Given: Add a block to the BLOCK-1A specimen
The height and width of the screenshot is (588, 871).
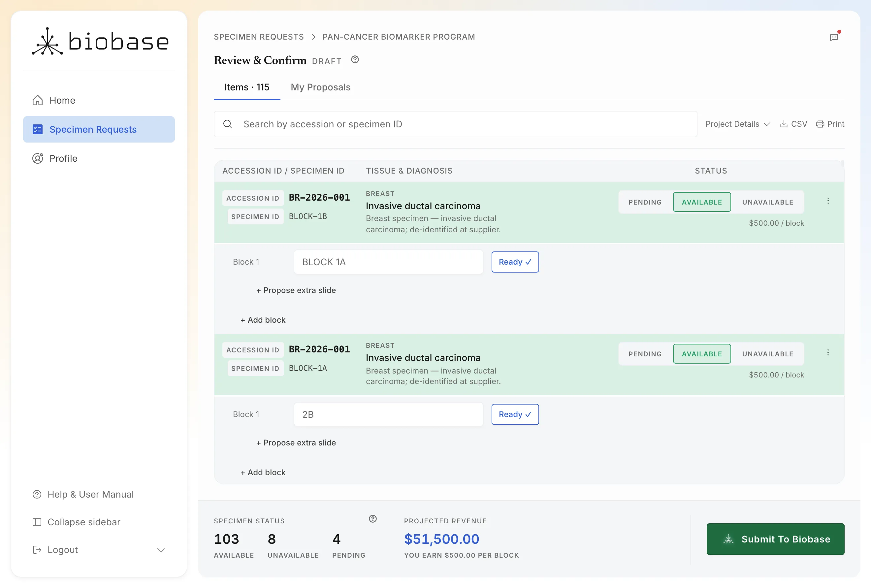Looking at the screenshot, I should pyautogui.click(x=263, y=473).
